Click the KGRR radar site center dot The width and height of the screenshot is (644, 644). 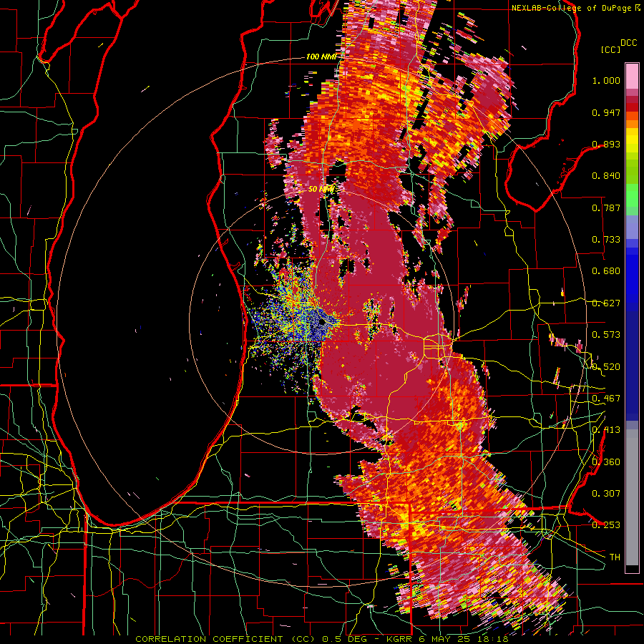point(323,323)
